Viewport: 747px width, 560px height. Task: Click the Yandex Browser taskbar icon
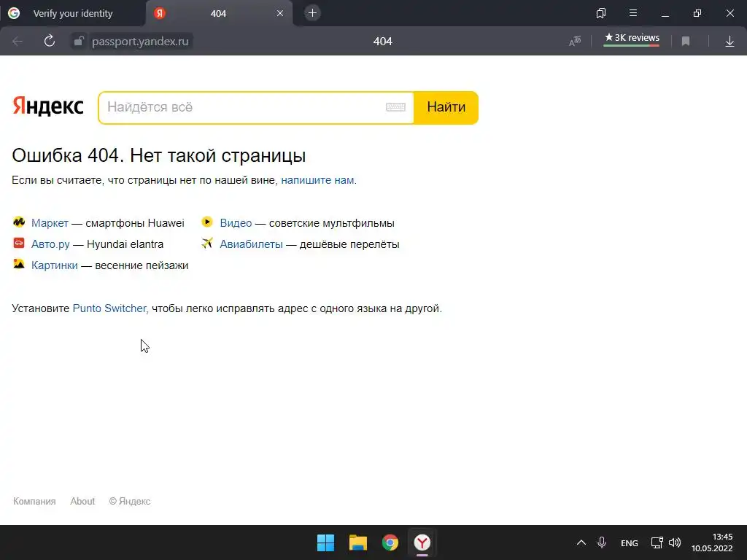pos(422,542)
